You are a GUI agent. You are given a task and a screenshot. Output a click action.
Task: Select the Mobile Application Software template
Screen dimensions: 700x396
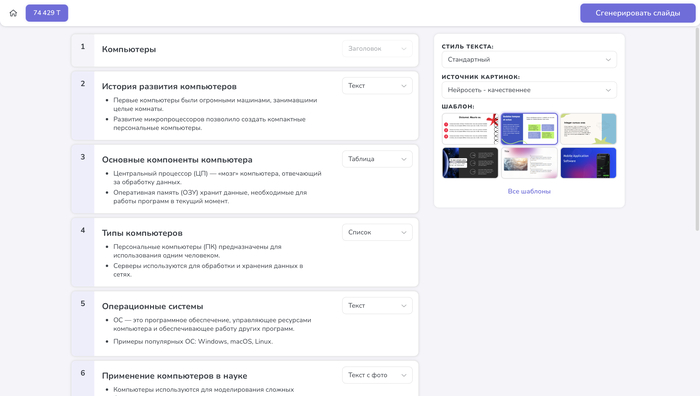pyautogui.click(x=588, y=163)
